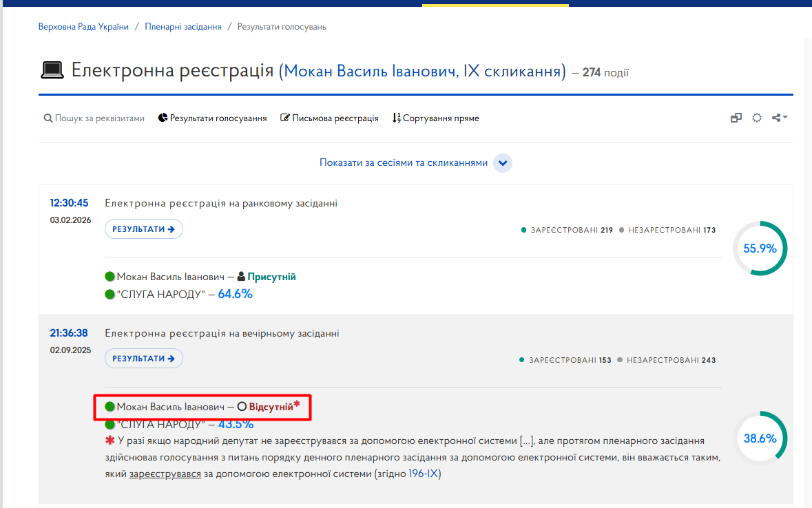This screenshot has height=508, width=812.
Task: Click the empty circle icon before Відсутній
Action: tap(242, 407)
